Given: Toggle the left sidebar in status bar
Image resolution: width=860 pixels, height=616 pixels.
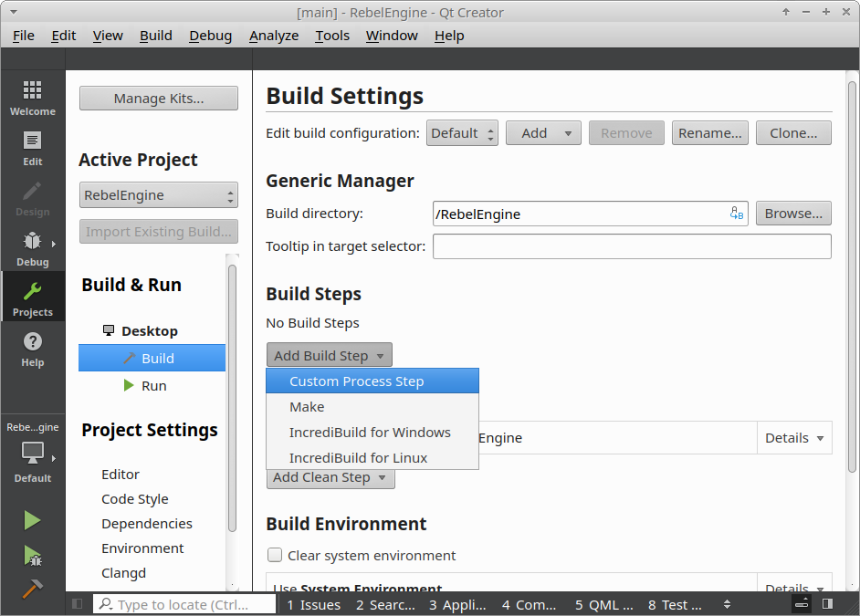Looking at the screenshot, I should pyautogui.click(x=78, y=604).
